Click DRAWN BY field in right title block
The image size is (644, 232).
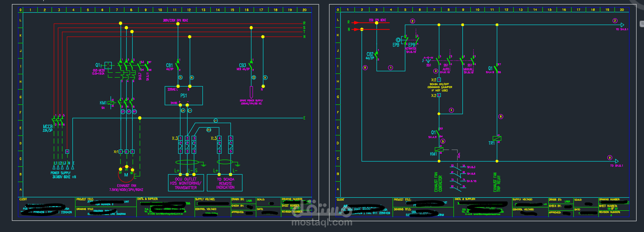point(560,201)
